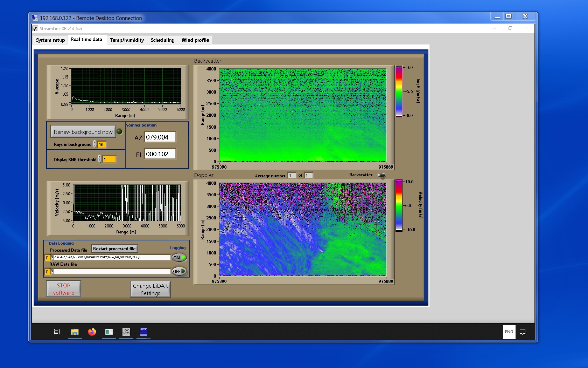Click the backscatter color scale bar

point(399,91)
